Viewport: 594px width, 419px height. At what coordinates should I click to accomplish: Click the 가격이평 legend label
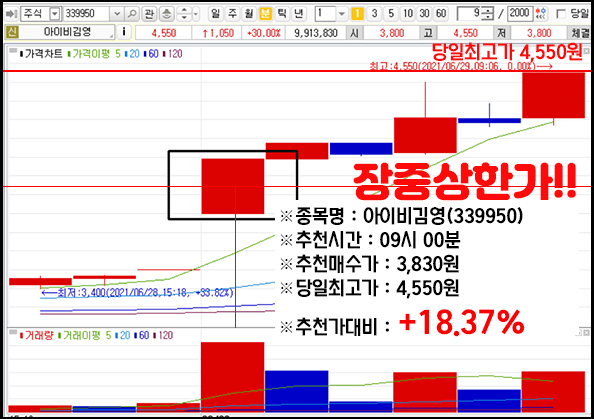(89, 54)
